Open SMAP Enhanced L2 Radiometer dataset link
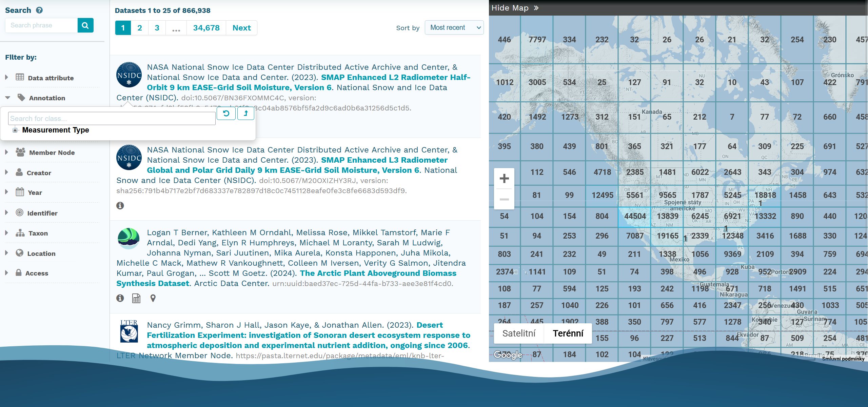The height and width of the screenshot is (407, 868). coord(309,82)
